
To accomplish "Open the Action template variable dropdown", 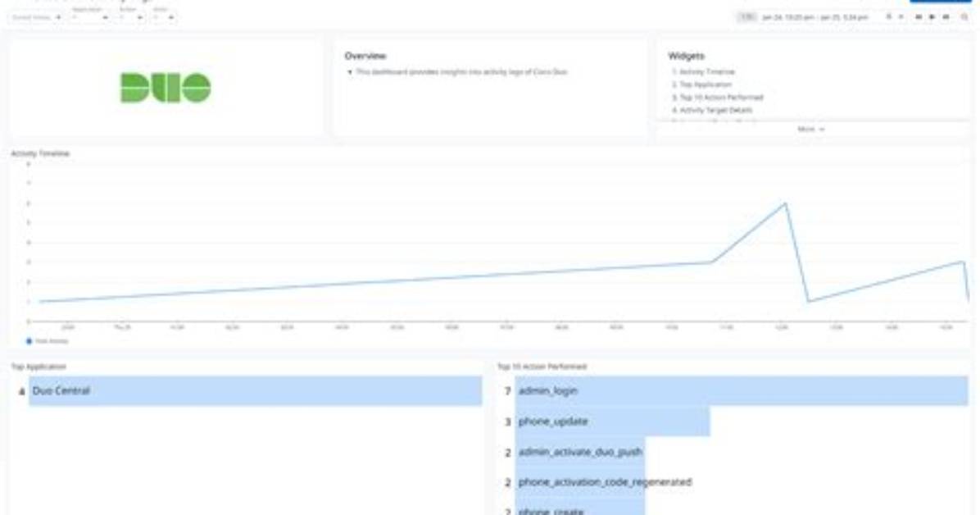I will point(130,17).
